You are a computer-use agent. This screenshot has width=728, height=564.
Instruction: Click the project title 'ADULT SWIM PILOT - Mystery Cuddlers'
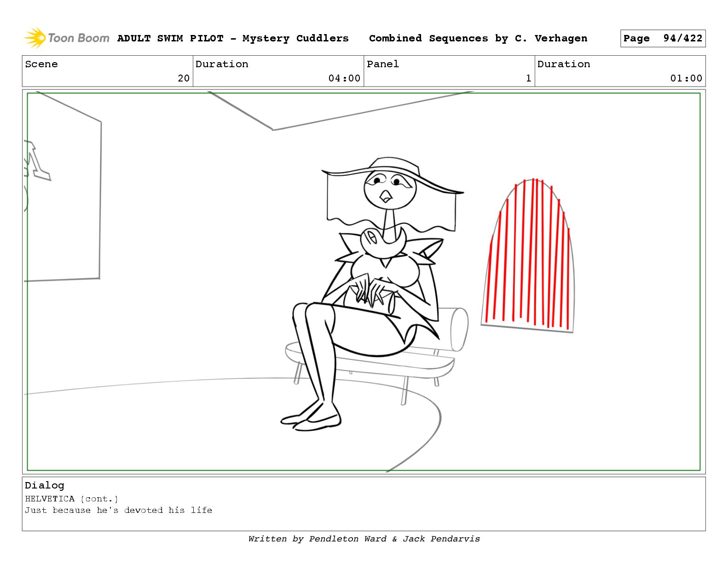coord(233,38)
